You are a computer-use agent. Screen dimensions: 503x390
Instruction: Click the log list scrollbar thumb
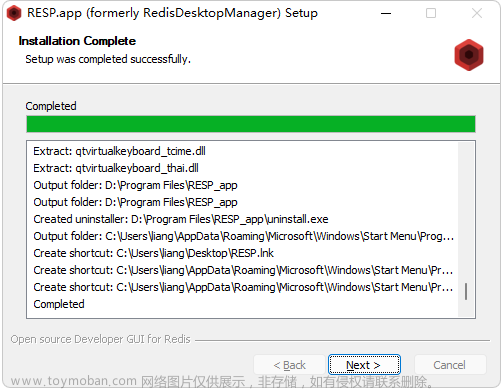(466, 292)
